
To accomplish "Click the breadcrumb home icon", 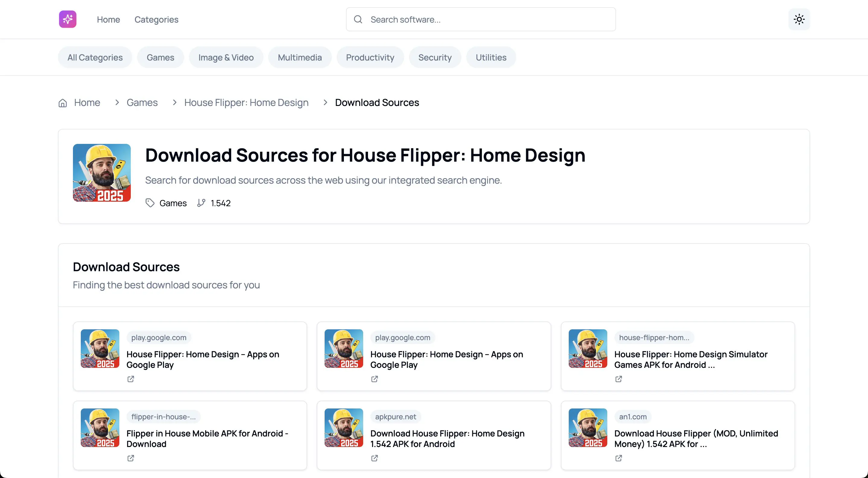I will click(63, 103).
